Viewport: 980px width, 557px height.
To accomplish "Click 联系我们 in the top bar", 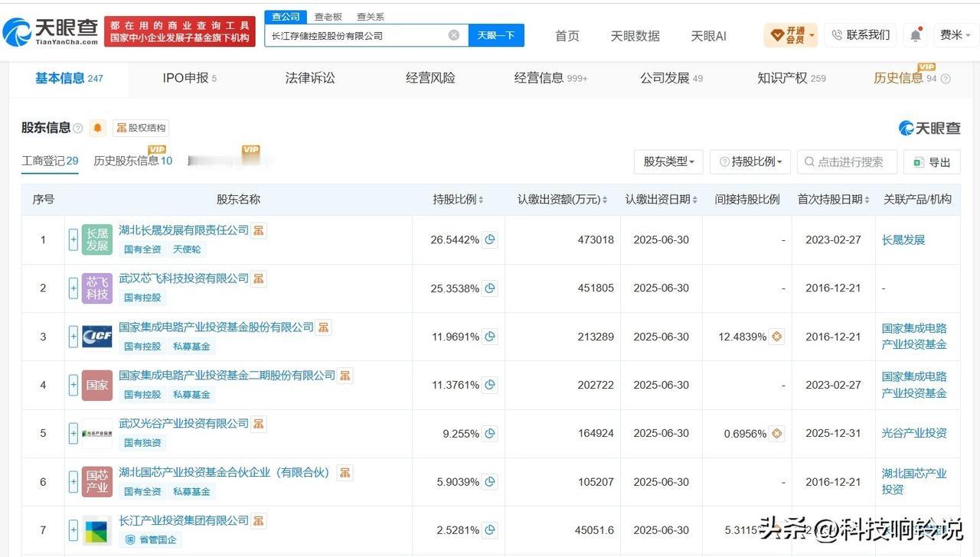I will click(861, 35).
